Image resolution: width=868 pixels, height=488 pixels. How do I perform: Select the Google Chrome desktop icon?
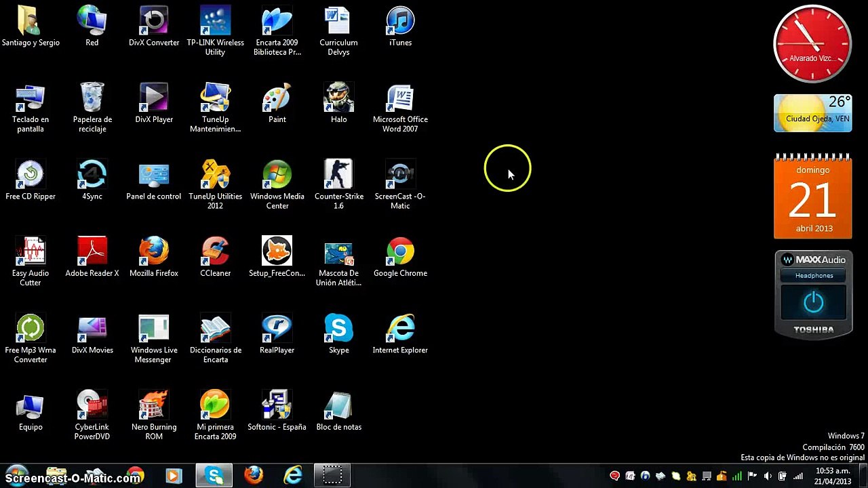pos(400,258)
